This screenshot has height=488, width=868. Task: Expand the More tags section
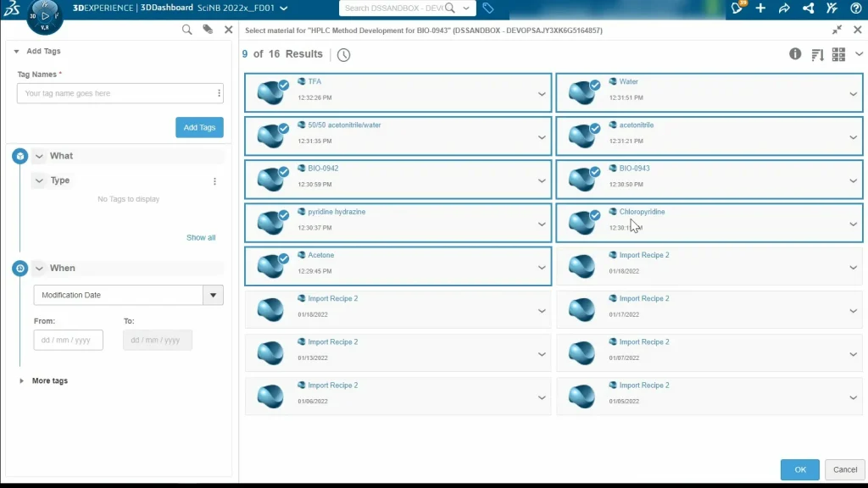22,381
